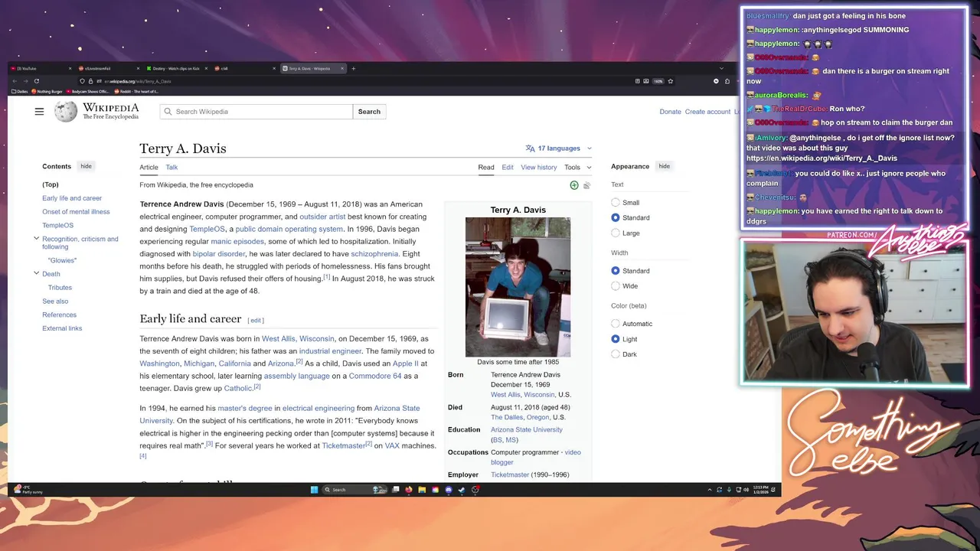This screenshot has height=551, width=980.
Task: Open the outsider artist link
Action: click(x=322, y=217)
